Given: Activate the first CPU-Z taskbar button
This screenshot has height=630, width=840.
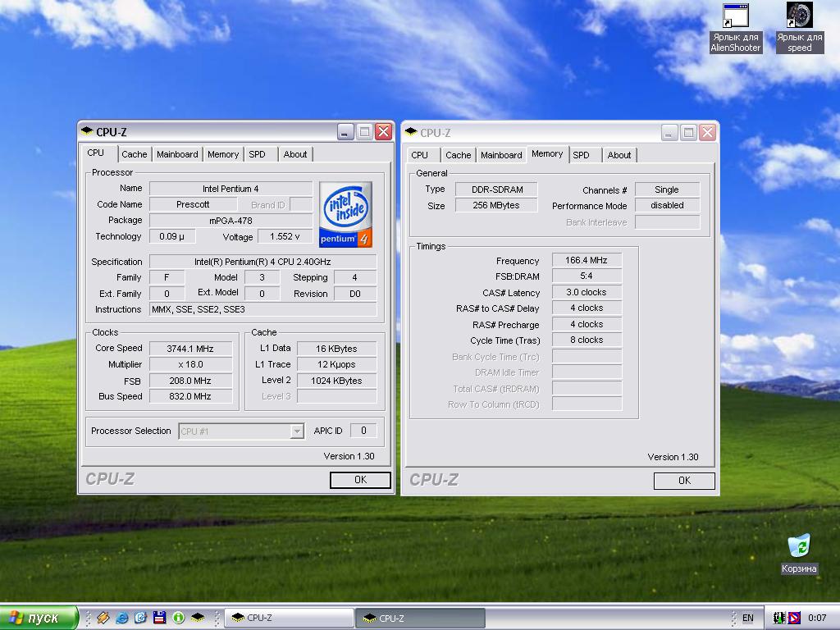Looking at the screenshot, I should (x=289, y=618).
